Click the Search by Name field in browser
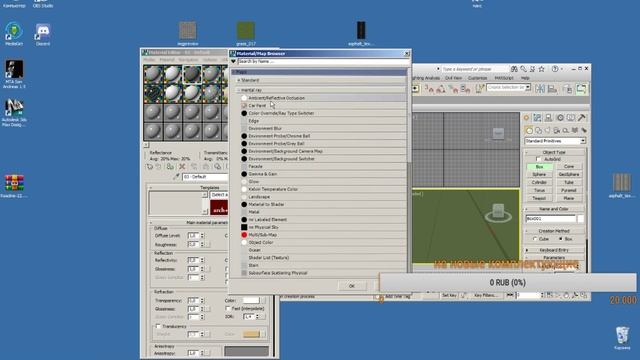Viewport: 640px width, 360px height. click(322, 61)
